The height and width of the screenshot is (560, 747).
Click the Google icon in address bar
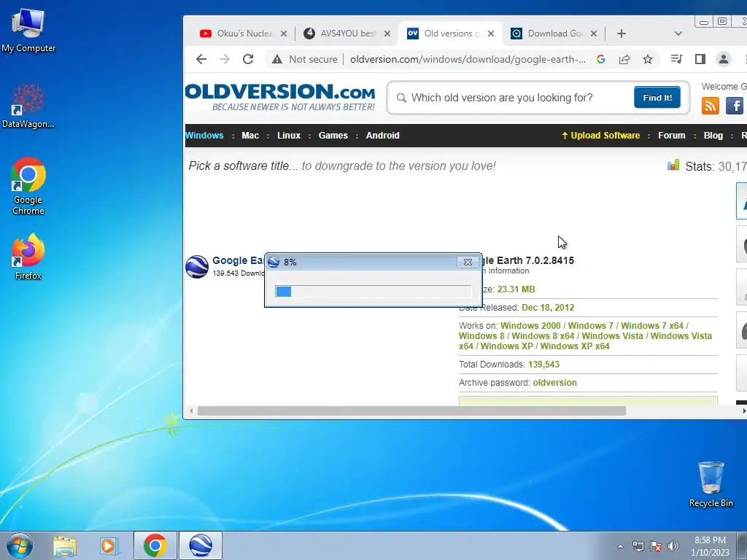601,59
